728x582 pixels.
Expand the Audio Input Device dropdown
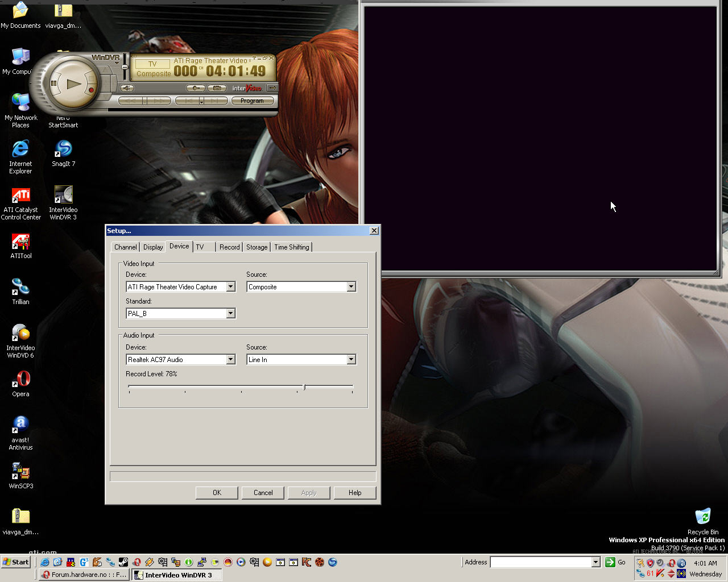coord(230,360)
